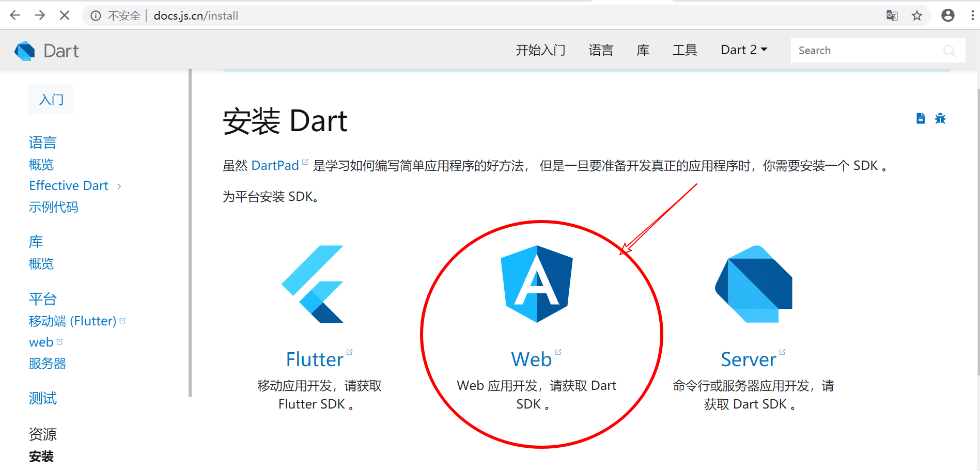
Task: Click the address bar URL docs.js.cn/install
Action: pyautogui.click(x=196, y=16)
